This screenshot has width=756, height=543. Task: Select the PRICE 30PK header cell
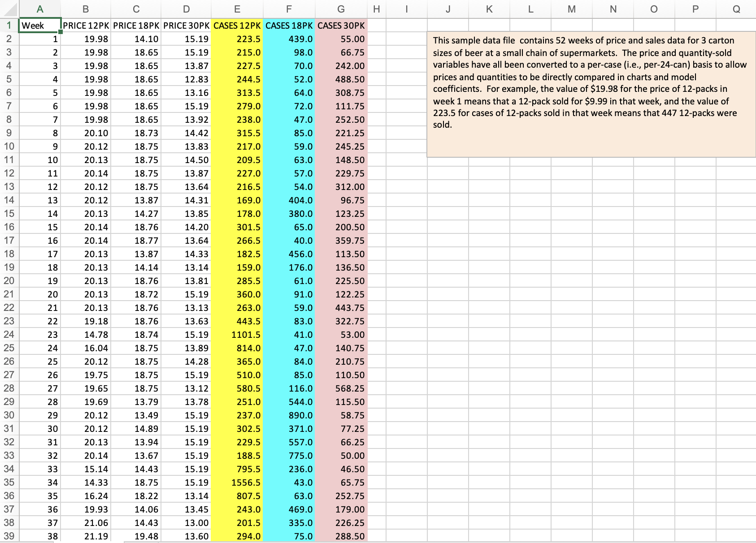pos(186,26)
